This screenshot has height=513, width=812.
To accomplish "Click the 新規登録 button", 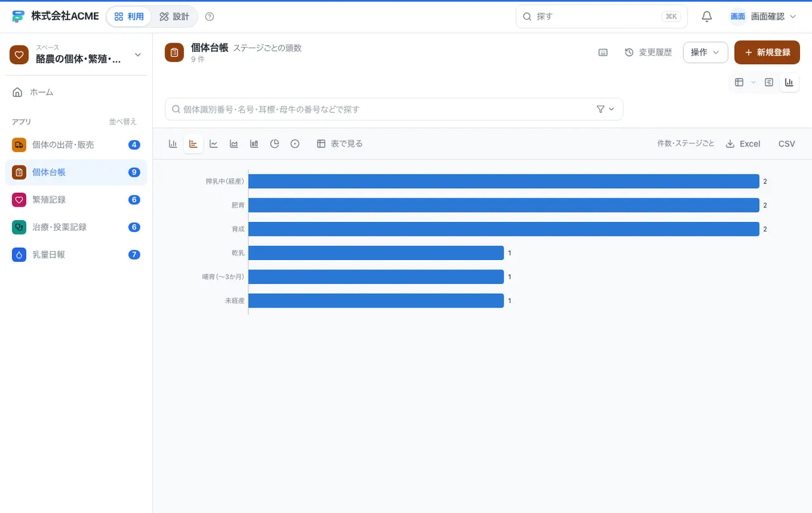I will [x=767, y=53].
